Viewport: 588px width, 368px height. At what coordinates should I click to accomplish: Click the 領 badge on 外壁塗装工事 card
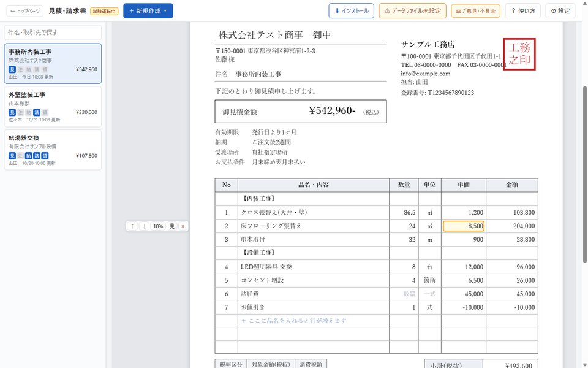pyautogui.click(x=45, y=112)
